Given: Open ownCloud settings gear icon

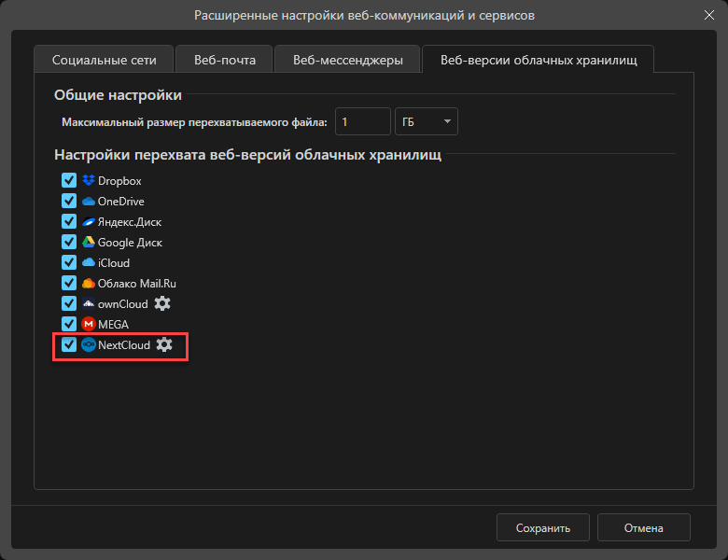Looking at the screenshot, I should point(162,303).
